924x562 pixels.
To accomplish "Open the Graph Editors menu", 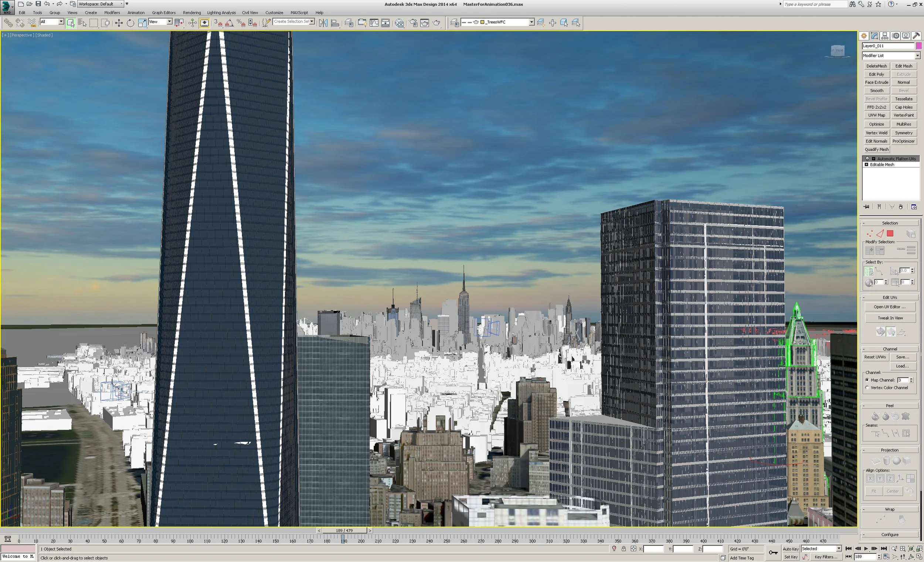I will point(163,12).
